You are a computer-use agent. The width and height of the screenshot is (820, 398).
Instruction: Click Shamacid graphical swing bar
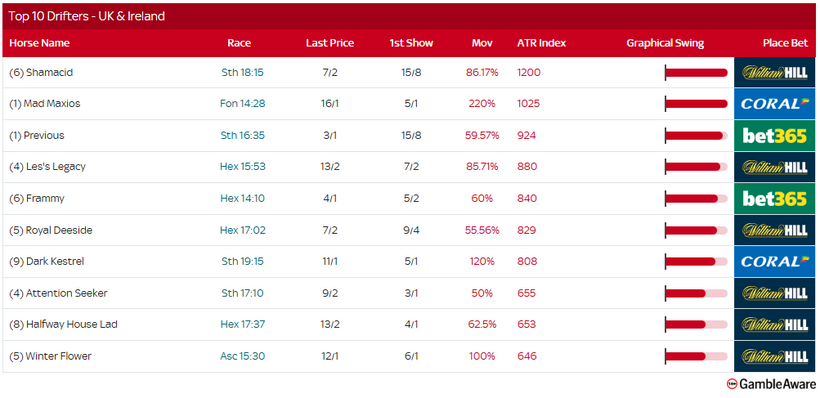click(x=696, y=73)
